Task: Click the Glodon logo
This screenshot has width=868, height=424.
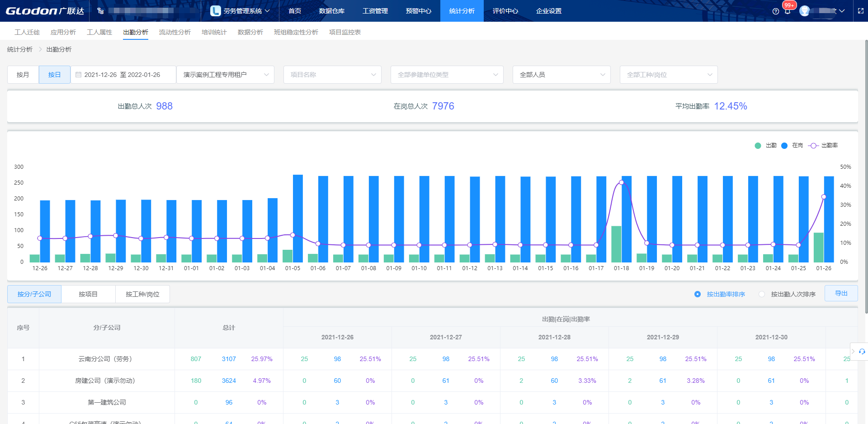Action: [x=44, y=11]
